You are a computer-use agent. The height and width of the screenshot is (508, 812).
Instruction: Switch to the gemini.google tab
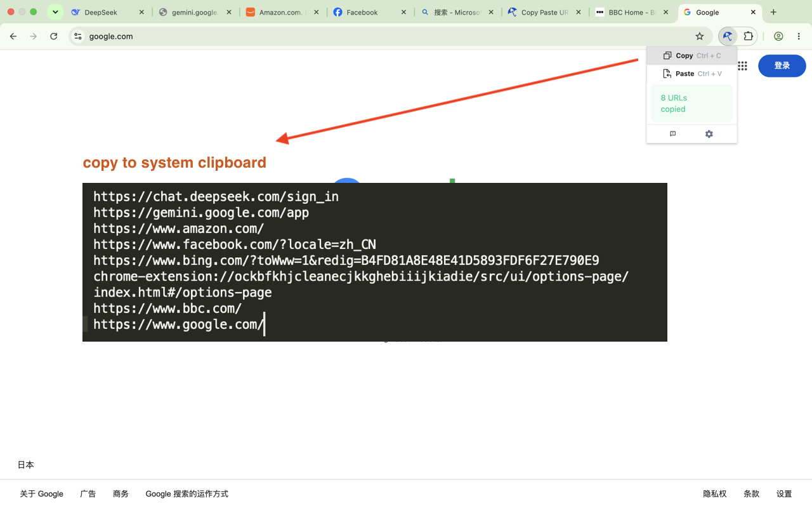[x=195, y=12]
